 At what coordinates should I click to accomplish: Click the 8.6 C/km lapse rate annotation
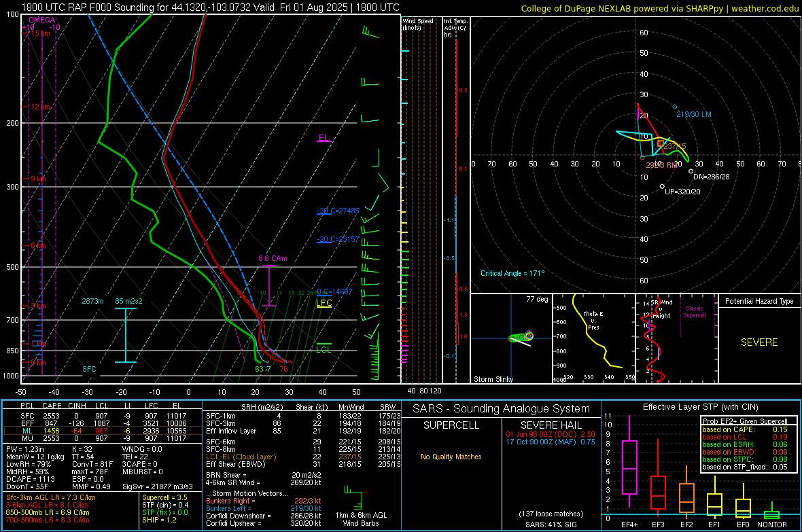tap(273, 258)
